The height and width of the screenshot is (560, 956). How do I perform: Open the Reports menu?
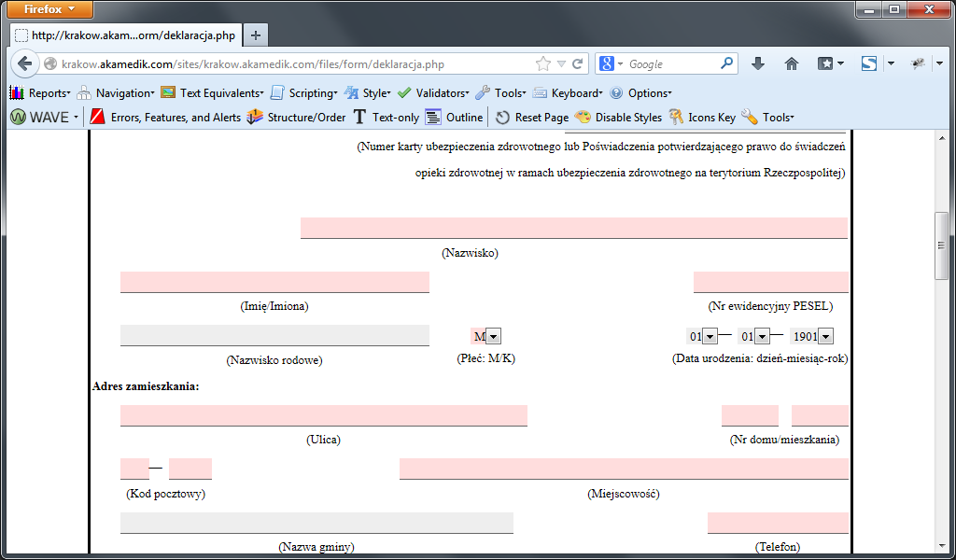click(40, 92)
